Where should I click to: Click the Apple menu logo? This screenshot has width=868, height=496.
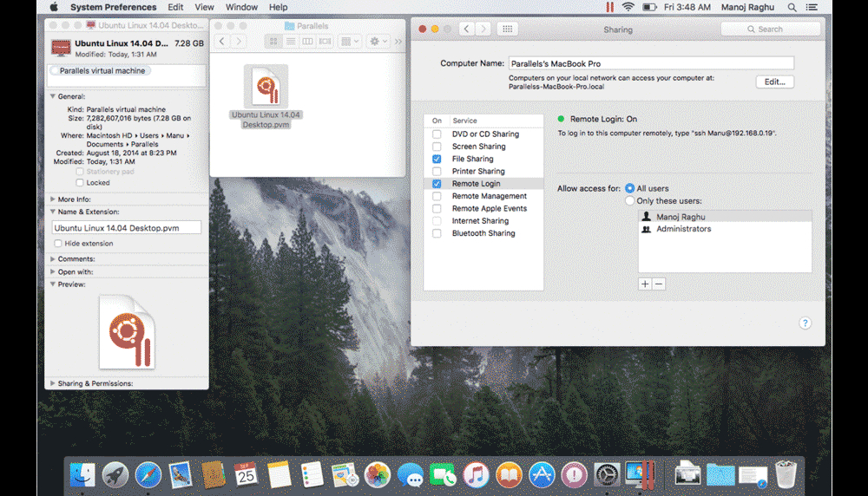pos(54,7)
